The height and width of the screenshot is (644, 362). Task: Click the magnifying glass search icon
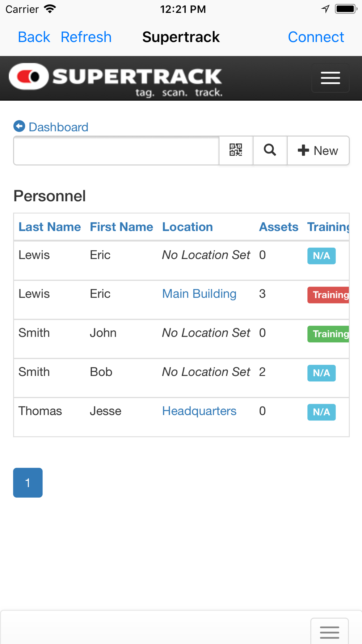point(270,150)
